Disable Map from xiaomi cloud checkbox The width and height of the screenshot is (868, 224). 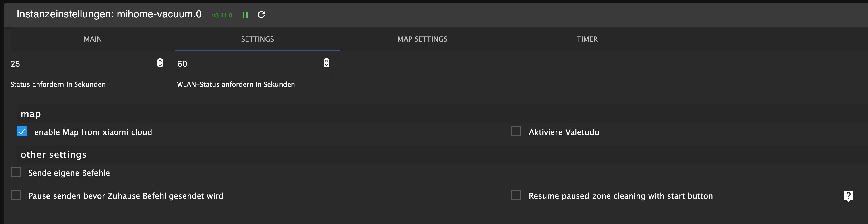coord(21,131)
